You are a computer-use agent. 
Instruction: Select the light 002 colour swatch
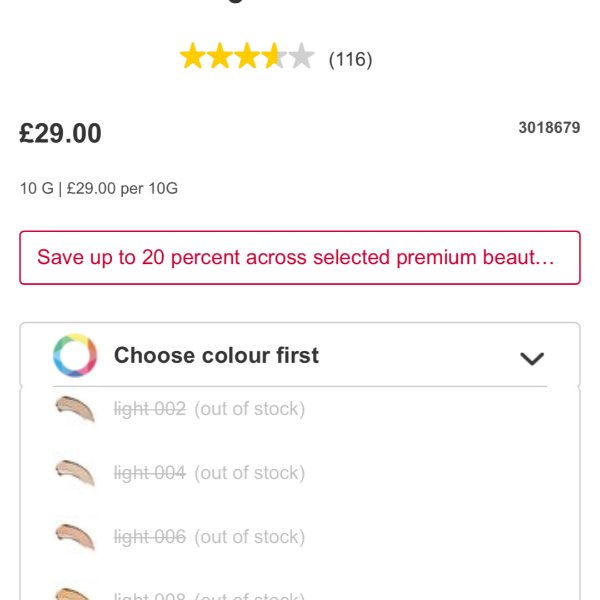point(75,409)
